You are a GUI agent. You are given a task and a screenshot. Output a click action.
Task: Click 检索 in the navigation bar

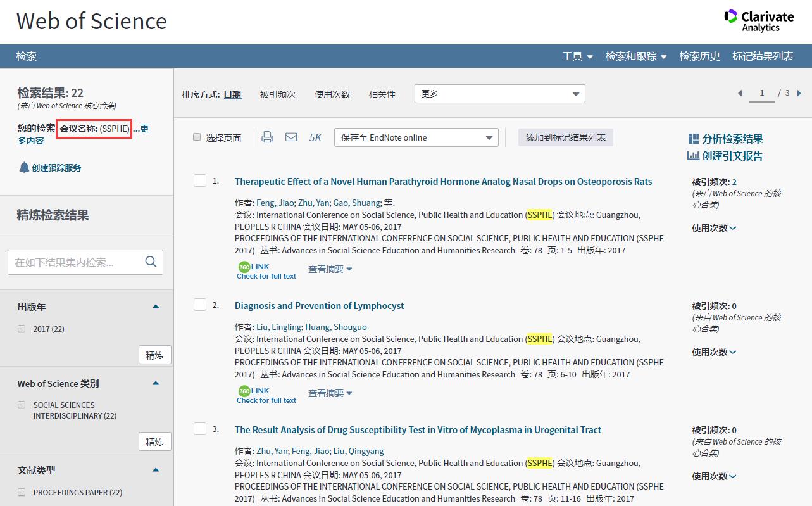coord(27,56)
